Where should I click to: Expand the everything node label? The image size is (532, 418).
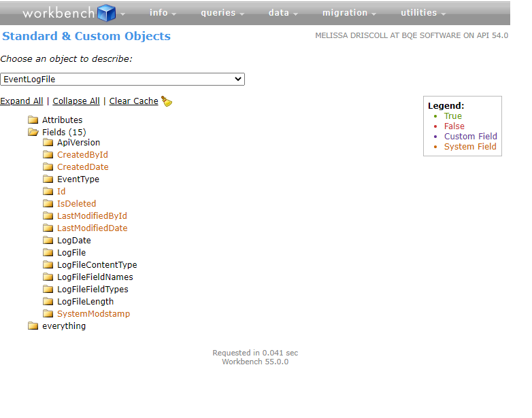(64, 326)
